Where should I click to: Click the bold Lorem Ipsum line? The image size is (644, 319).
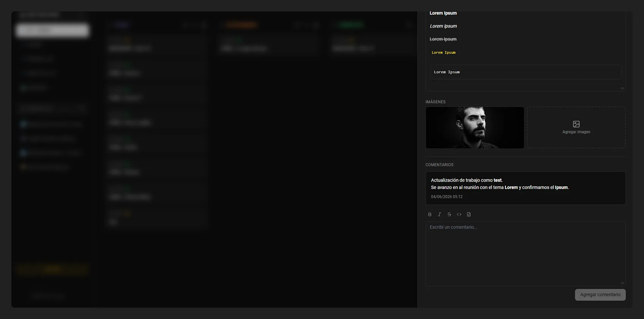tap(443, 13)
